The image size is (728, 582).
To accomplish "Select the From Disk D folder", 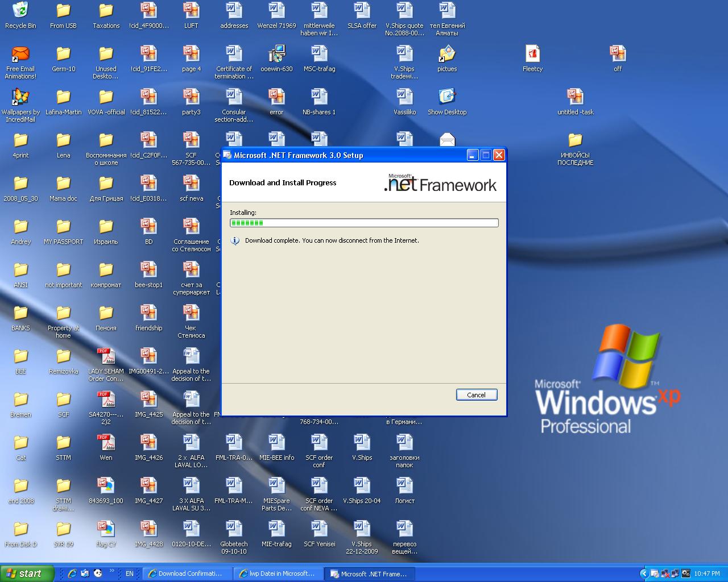I will pos(20,534).
